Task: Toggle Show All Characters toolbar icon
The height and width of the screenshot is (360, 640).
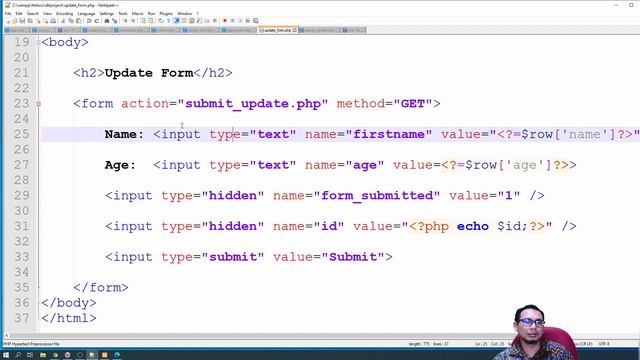Action: (x=169, y=20)
